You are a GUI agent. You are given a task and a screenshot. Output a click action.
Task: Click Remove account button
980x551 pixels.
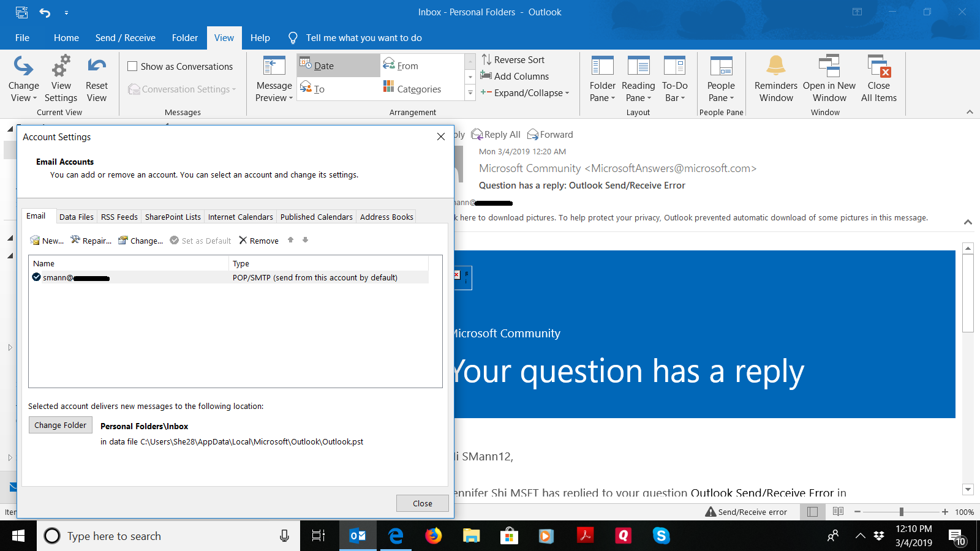[x=258, y=241]
